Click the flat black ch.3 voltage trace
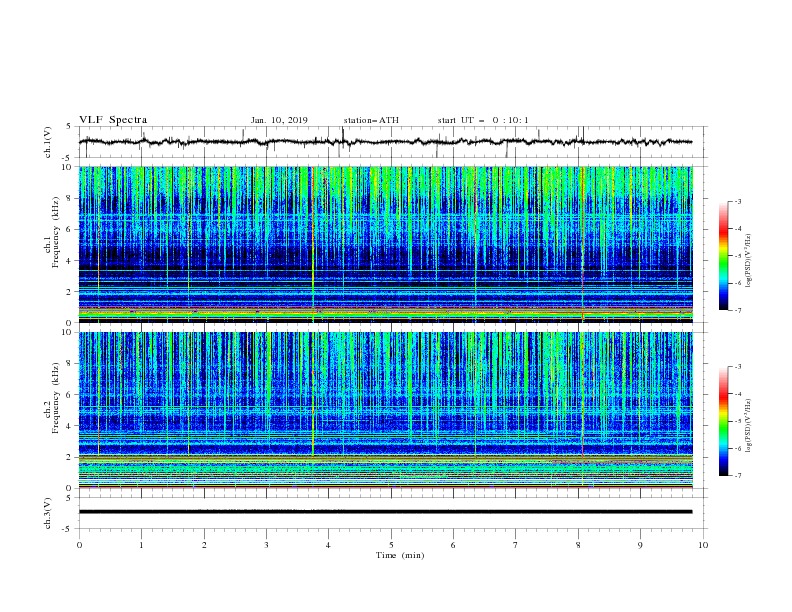792x612 pixels. (x=385, y=512)
